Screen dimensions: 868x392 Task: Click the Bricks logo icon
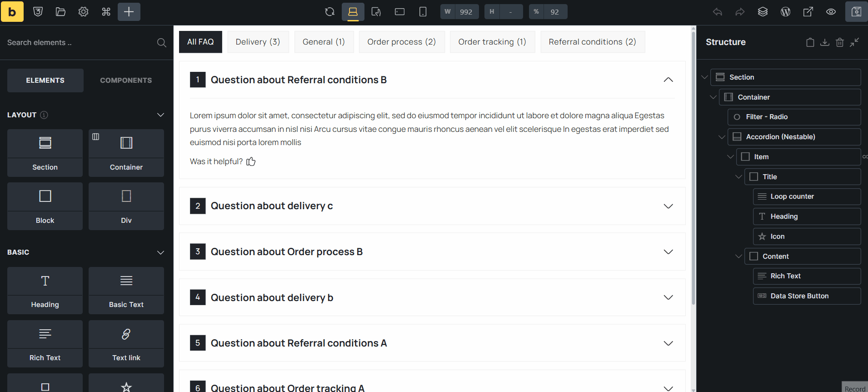click(12, 12)
